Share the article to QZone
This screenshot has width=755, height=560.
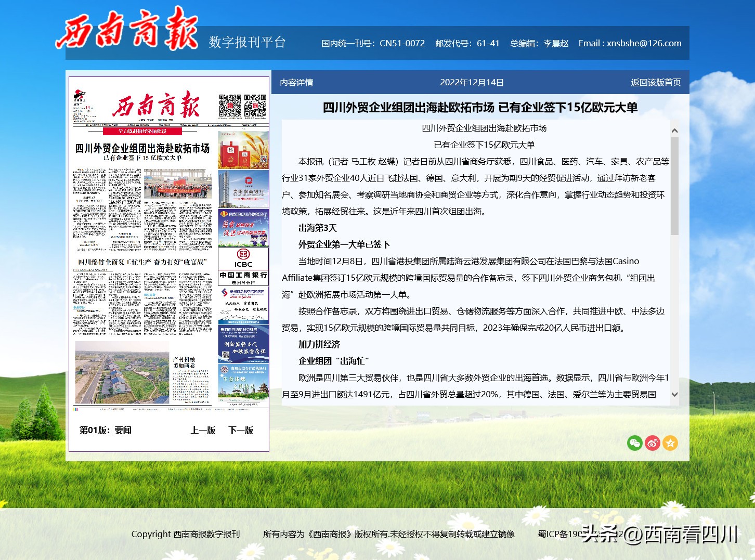[670, 443]
